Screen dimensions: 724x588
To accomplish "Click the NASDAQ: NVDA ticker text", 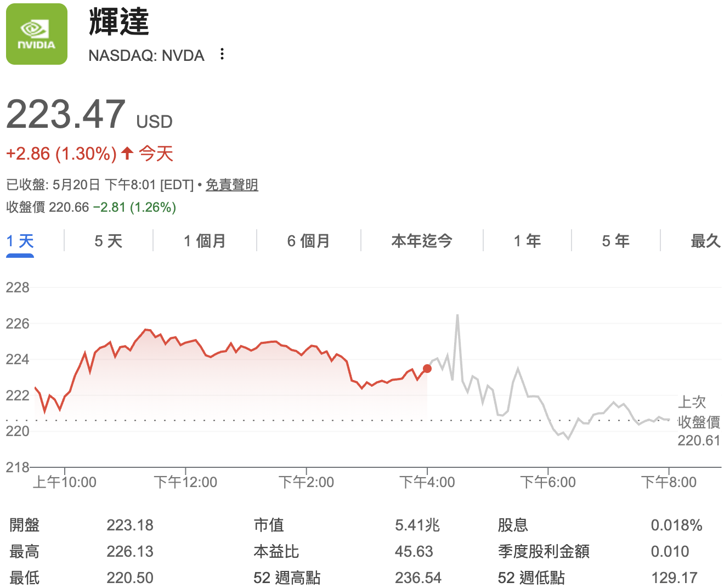I will [146, 55].
